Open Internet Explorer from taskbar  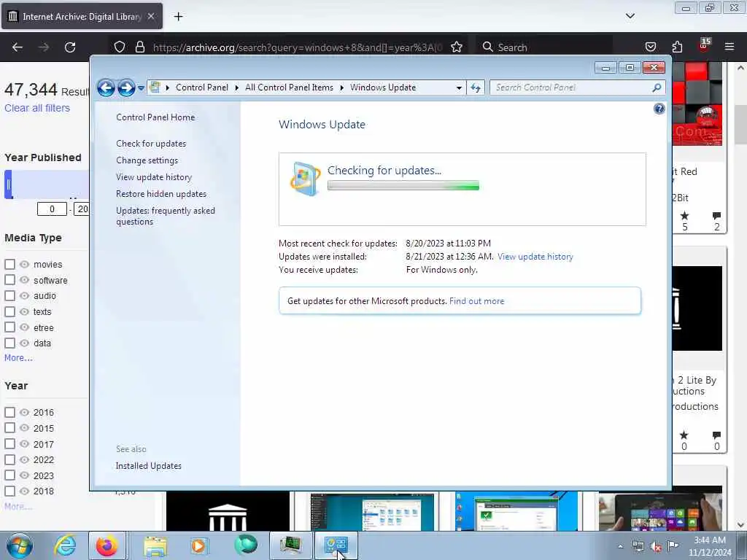pos(65,545)
